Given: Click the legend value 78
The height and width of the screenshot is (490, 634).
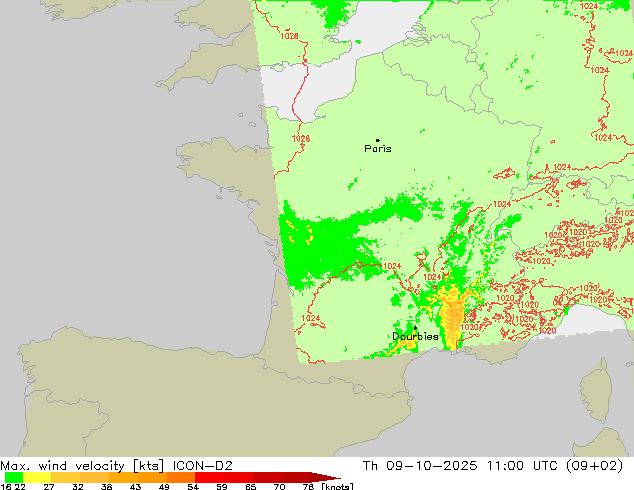Looking at the screenshot, I should tap(308, 486).
